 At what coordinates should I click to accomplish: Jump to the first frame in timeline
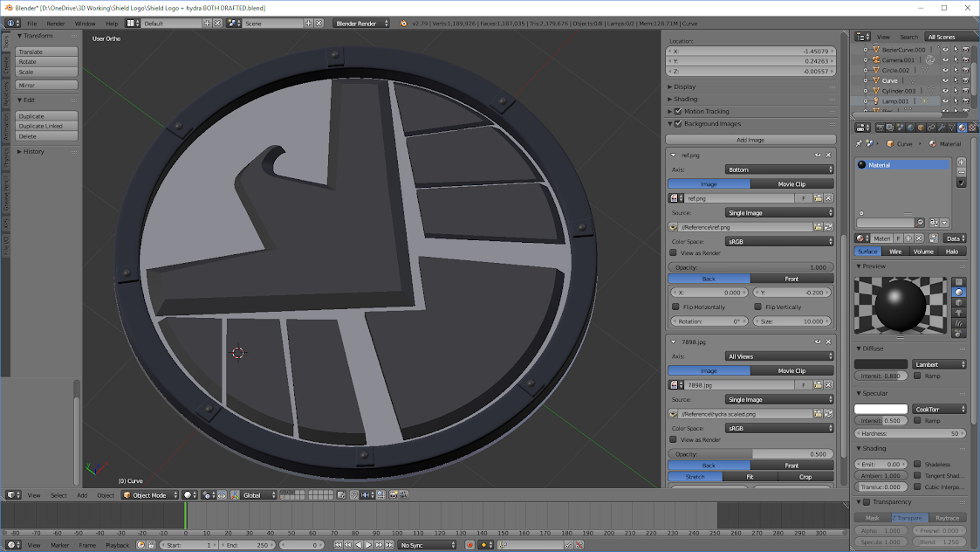[338, 545]
